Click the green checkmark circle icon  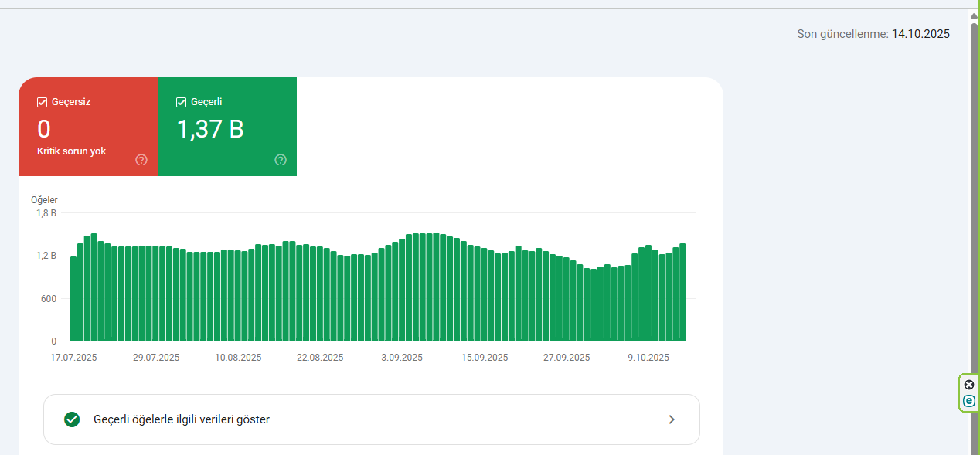coord(72,419)
